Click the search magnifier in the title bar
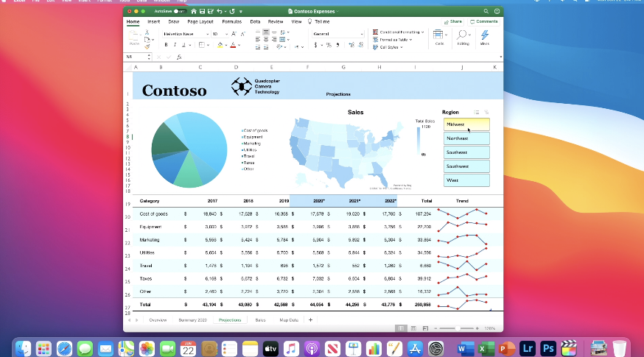The height and width of the screenshot is (357, 644). (486, 12)
